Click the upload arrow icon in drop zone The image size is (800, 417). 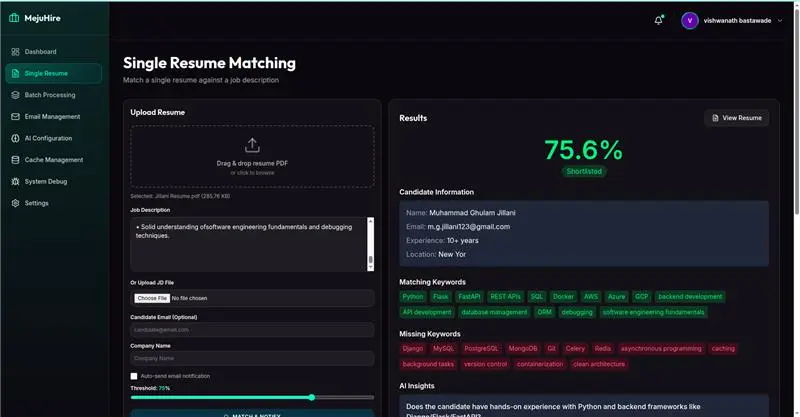[252, 145]
